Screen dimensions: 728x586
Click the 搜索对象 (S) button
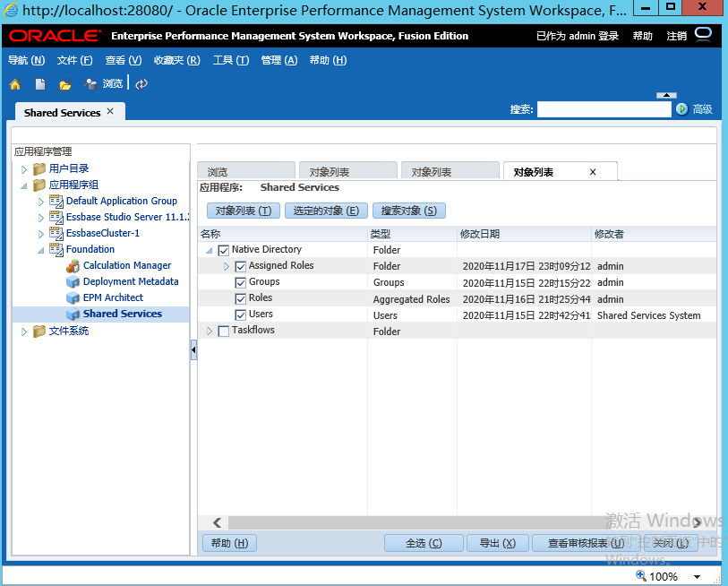[x=409, y=211]
